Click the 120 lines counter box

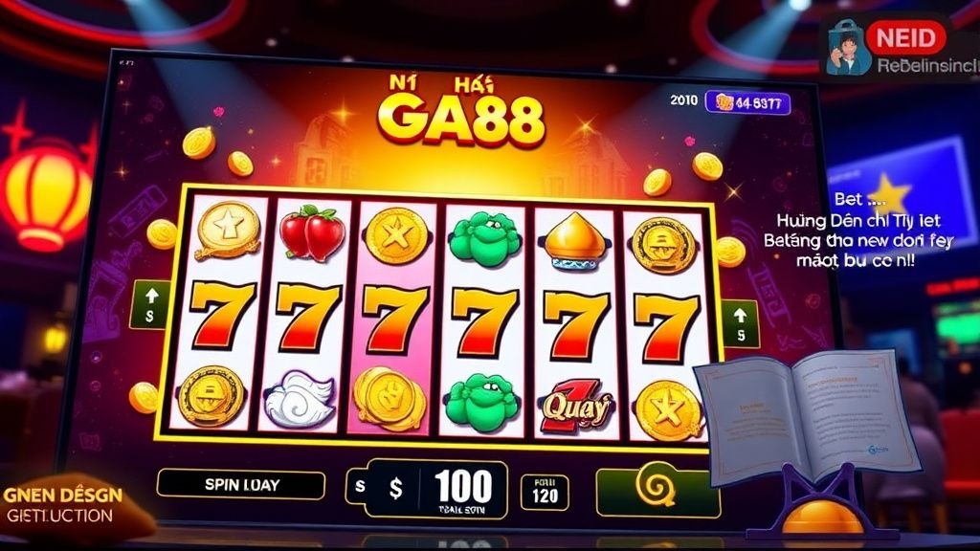(545, 492)
